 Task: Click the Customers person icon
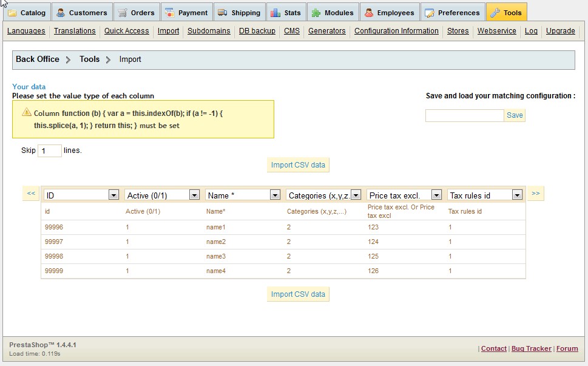point(61,13)
